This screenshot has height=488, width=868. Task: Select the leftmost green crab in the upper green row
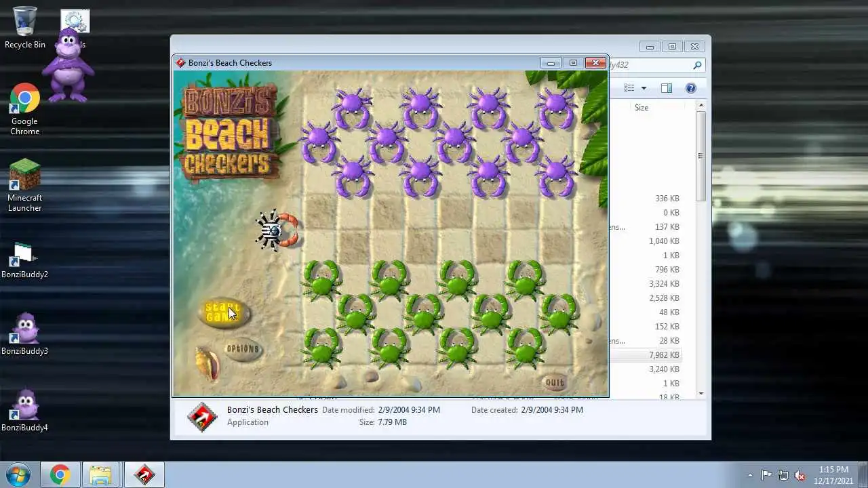coord(321,280)
